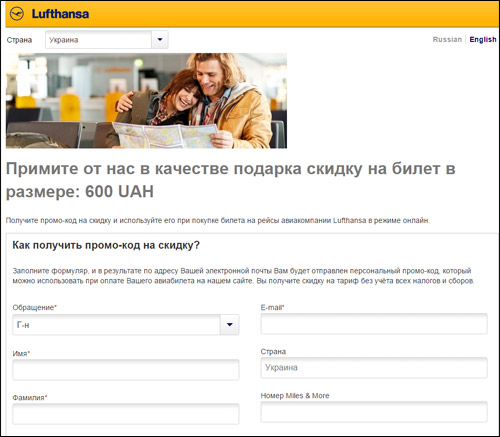Switch language to English
Image resolution: width=500 pixels, height=437 pixels.
(x=483, y=39)
